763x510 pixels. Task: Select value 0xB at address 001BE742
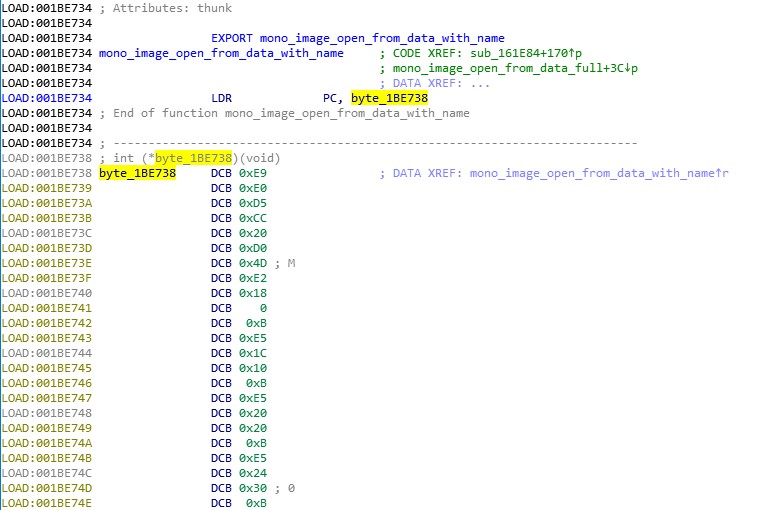tap(256, 324)
